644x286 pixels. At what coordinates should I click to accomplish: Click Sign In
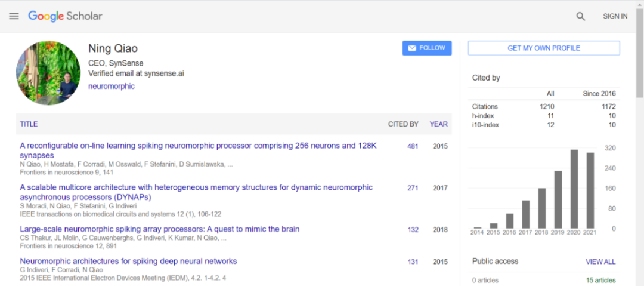coord(615,17)
